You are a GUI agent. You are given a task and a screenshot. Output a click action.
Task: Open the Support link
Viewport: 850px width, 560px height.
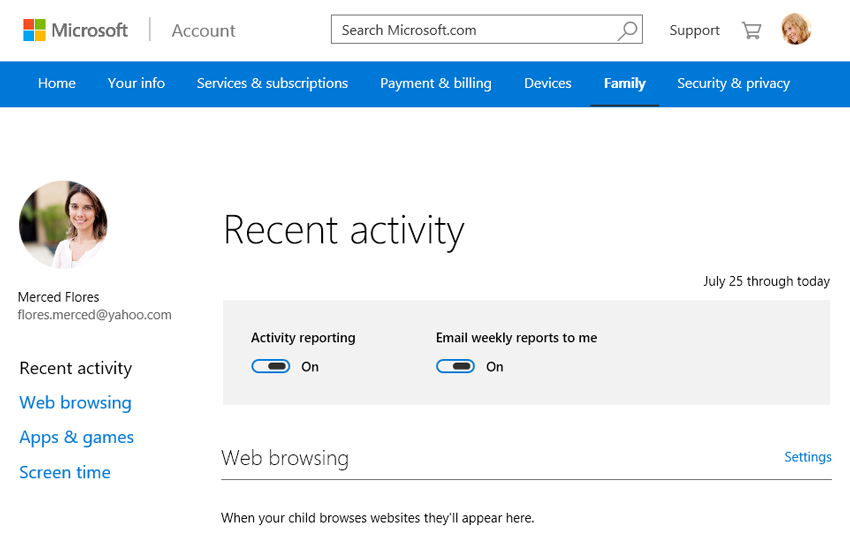tap(694, 30)
